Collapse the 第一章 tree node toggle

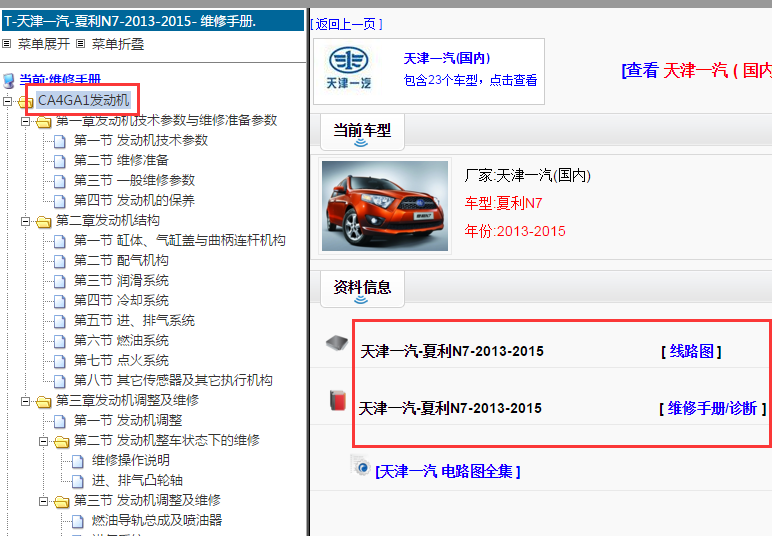click(26, 121)
